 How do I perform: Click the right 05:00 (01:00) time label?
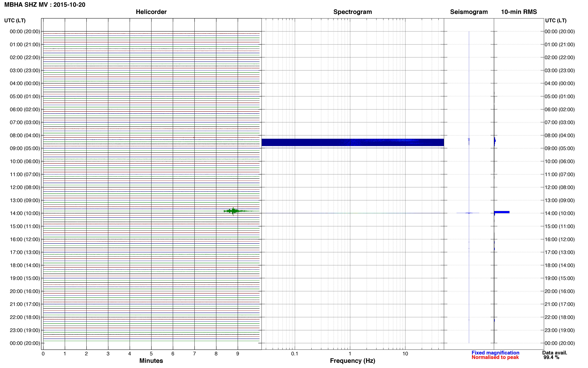560,96
